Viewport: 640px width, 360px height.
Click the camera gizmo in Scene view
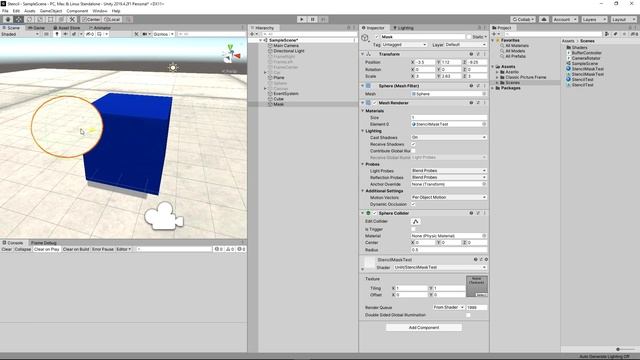[164, 216]
